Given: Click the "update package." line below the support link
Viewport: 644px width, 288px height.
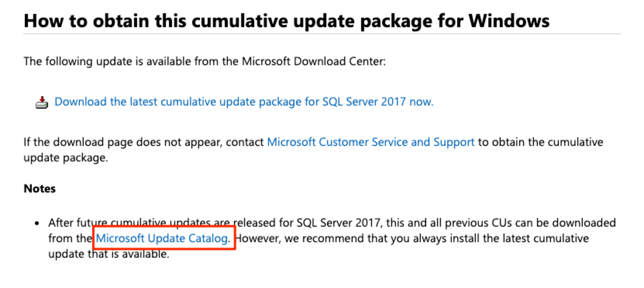Looking at the screenshot, I should tap(65, 158).
